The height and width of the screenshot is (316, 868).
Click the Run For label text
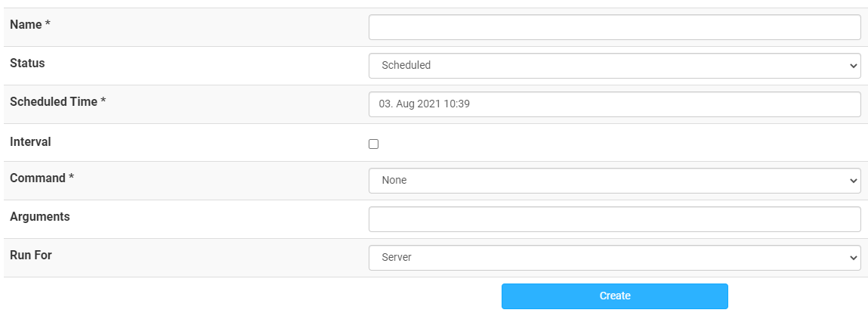tap(31, 256)
